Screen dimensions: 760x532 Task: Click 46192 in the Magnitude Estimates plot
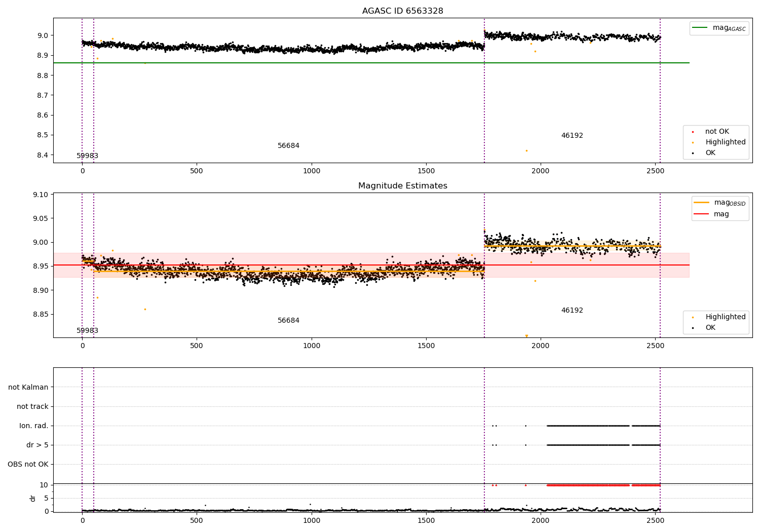point(572,311)
